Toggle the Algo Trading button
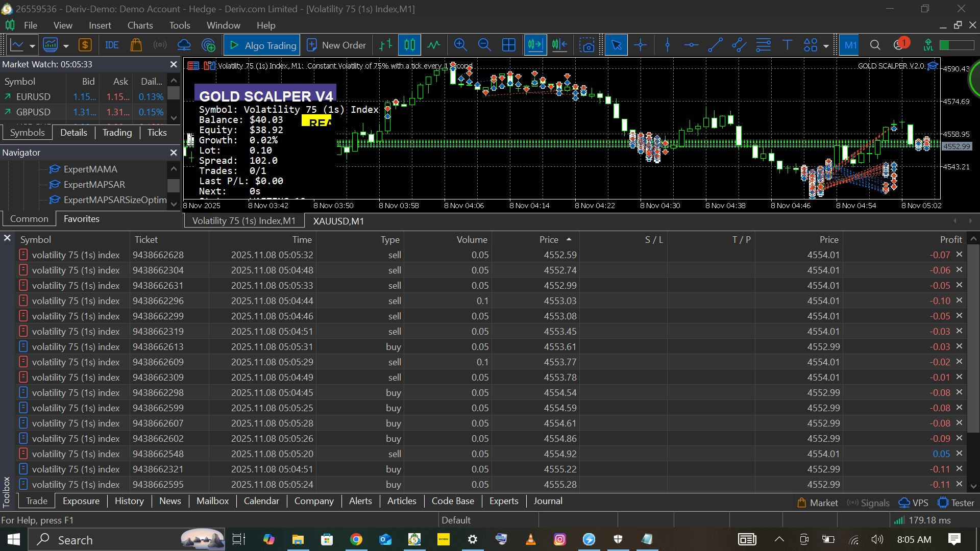Viewport: 980px width, 551px height. (x=262, y=45)
